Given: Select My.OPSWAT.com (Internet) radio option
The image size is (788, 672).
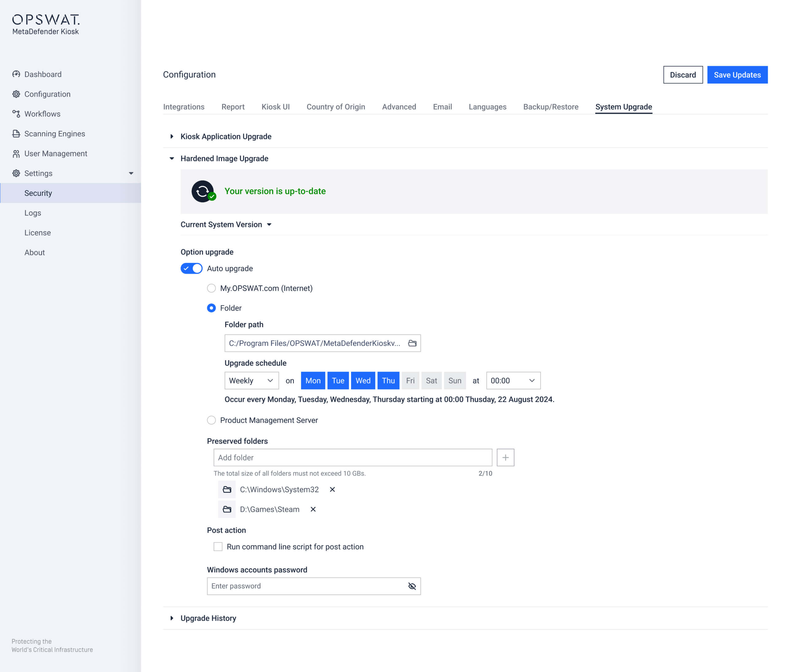Looking at the screenshot, I should coord(211,288).
